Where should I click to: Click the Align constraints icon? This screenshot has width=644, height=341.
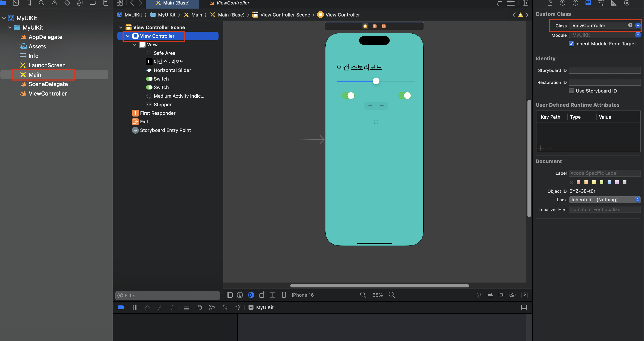490,295
